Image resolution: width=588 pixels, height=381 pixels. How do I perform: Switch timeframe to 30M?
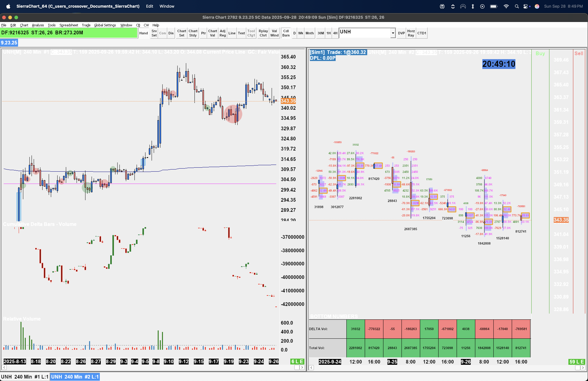pos(320,33)
